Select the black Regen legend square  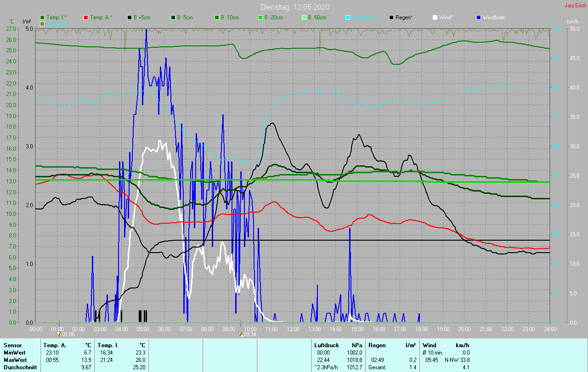(391, 17)
